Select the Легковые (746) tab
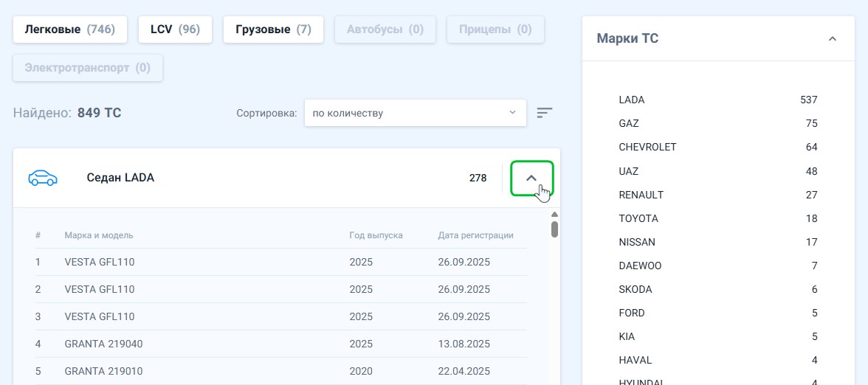The width and height of the screenshot is (868, 385). [x=69, y=30]
